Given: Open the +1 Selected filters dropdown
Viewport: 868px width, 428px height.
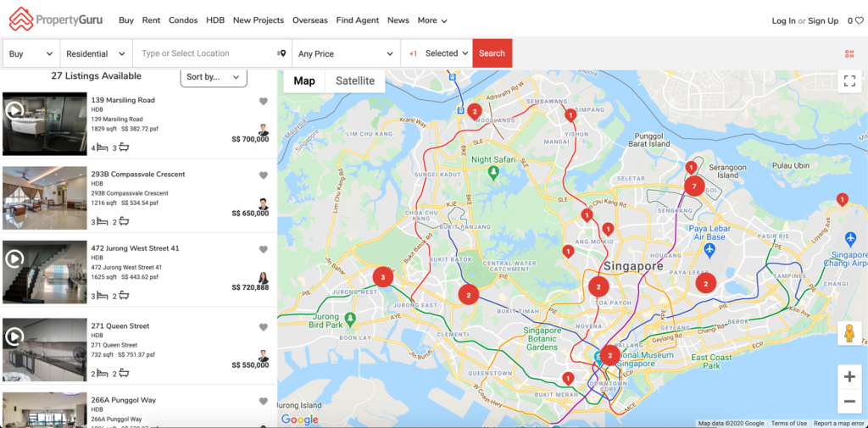Looking at the screenshot, I should point(437,53).
